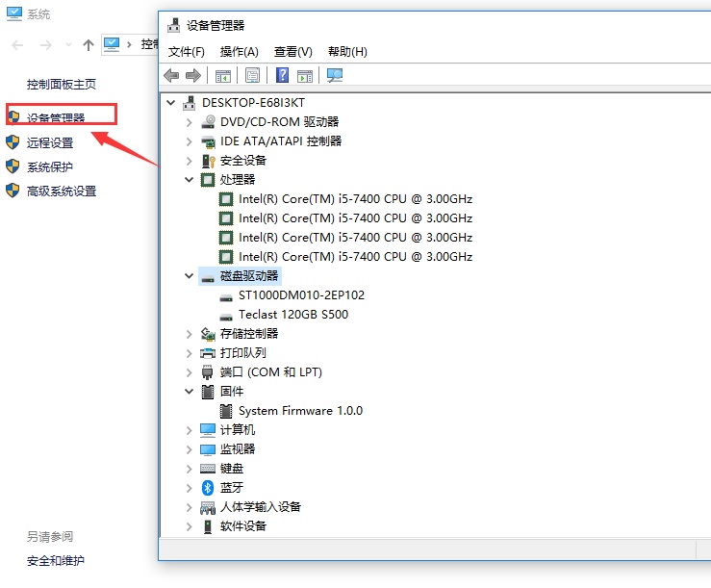Screen dimensions: 711x588
Task: Expand the 安全设备 category
Action: (x=190, y=161)
